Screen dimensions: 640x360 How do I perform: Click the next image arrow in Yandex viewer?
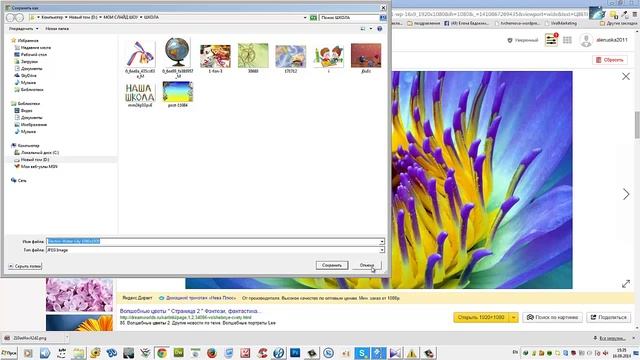pyautogui.click(x=626, y=194)
